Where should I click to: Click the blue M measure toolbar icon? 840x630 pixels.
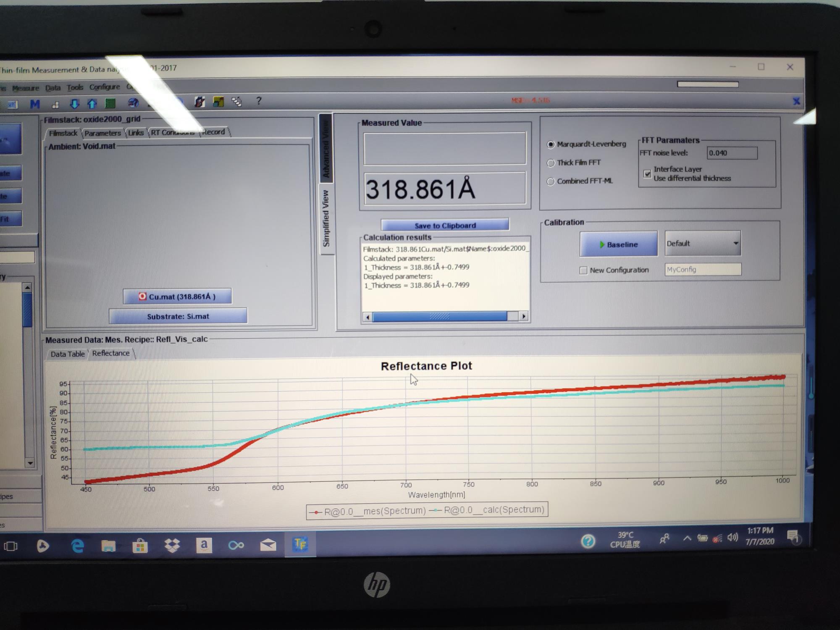click(35, 104)
